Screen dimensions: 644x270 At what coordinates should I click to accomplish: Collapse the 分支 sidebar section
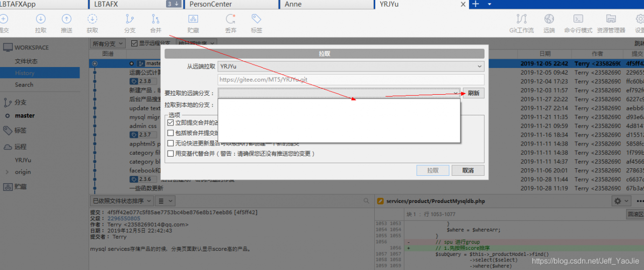click(x=21, y=102)
